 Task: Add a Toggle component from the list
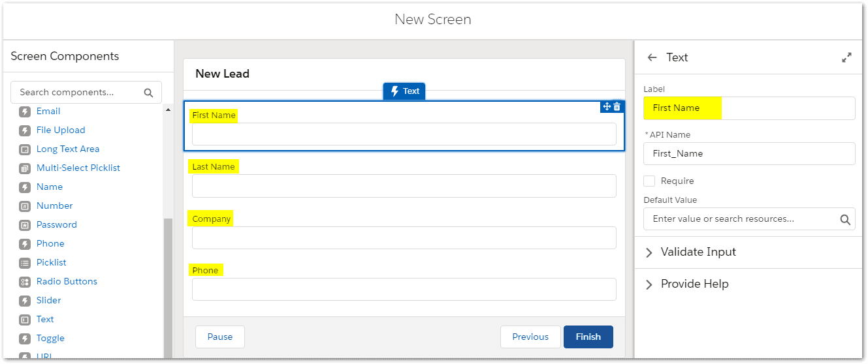point(50,338)
